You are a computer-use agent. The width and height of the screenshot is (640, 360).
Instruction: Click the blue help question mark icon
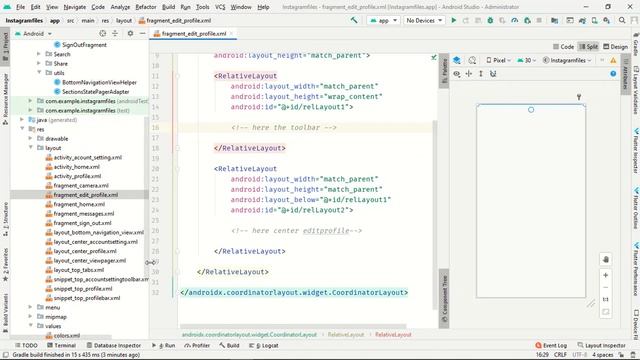click(x=613, y=73)
